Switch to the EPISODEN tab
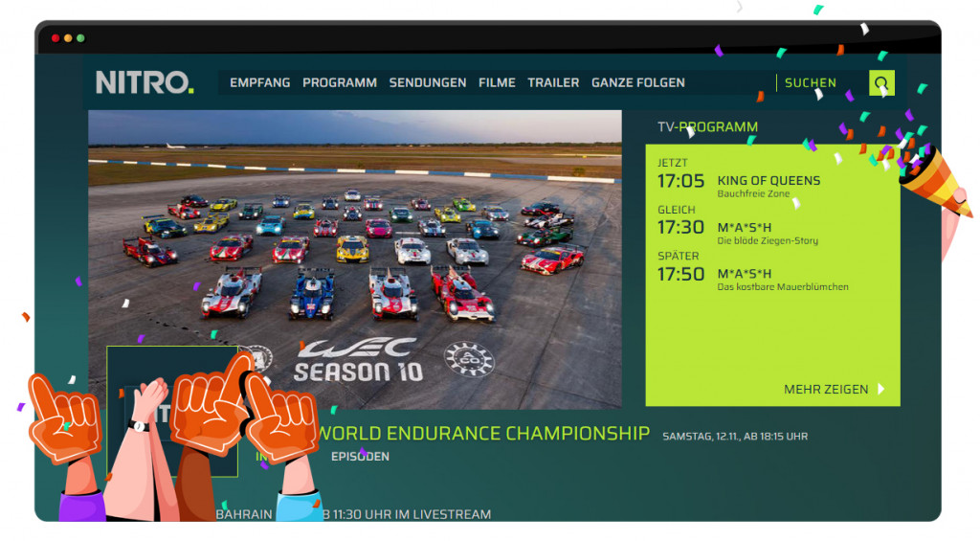Screen dimensions: 980x541 360,457
